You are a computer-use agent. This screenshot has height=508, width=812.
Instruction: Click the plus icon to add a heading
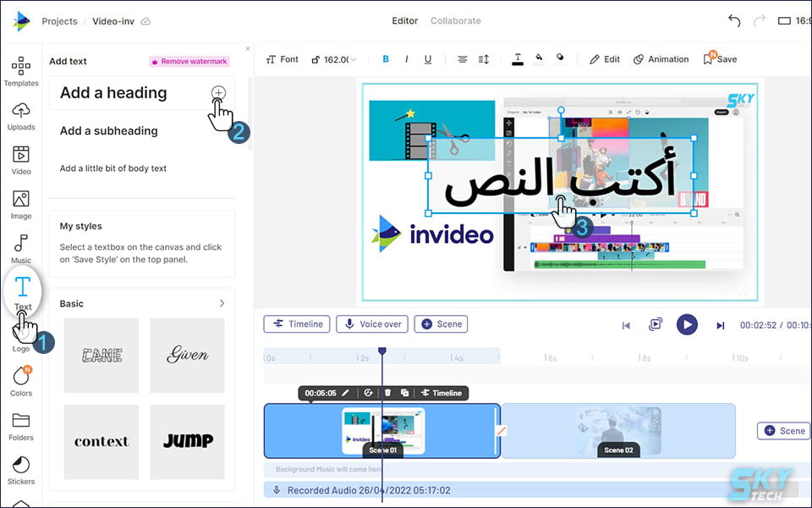(x=218, y=93)
